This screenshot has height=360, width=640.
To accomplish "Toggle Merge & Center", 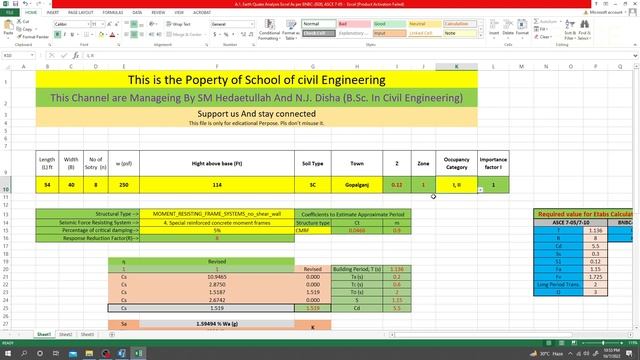I will click(184, 35).
